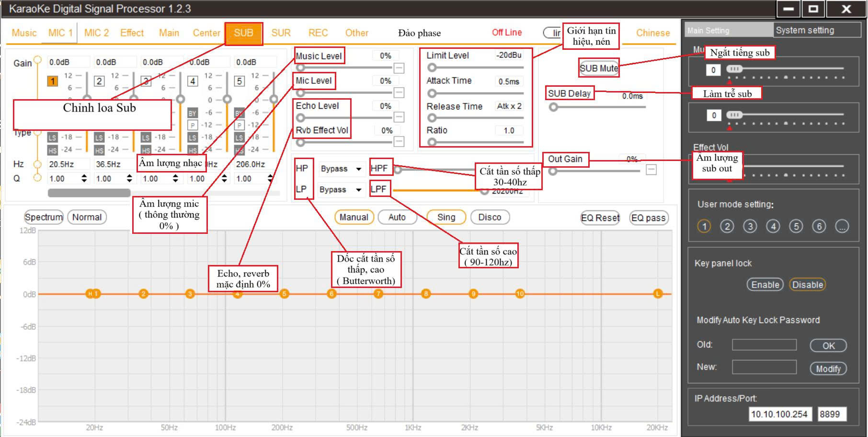Set band 1 filter type to HS
Viewport: 868px width, 437px height.
click(x=52, y=150)
